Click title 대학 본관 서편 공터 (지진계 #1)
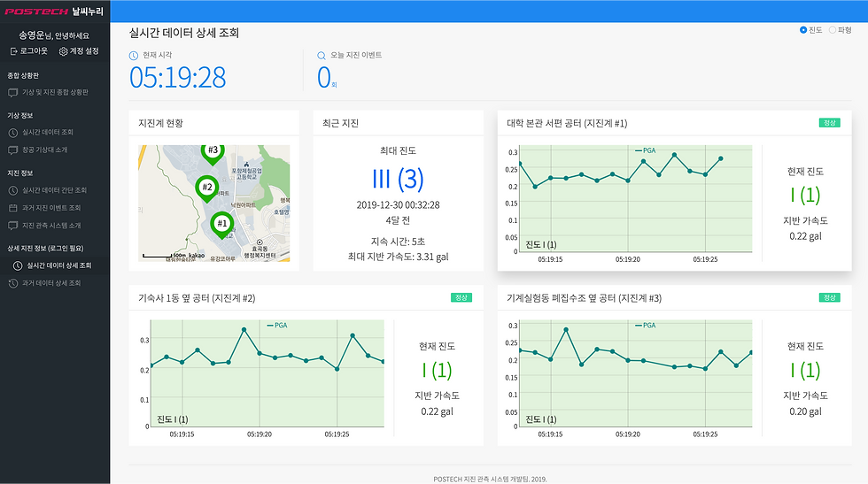 (567, 123)
